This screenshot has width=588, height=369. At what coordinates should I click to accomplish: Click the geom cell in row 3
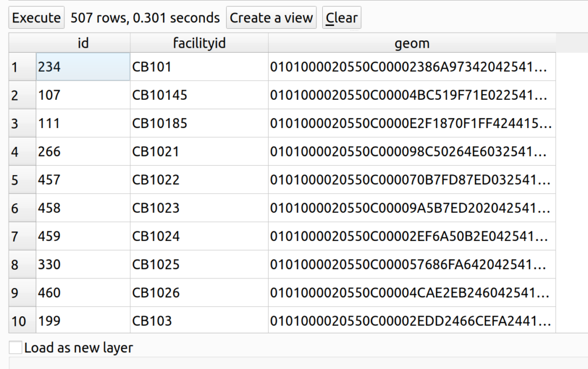412,123
